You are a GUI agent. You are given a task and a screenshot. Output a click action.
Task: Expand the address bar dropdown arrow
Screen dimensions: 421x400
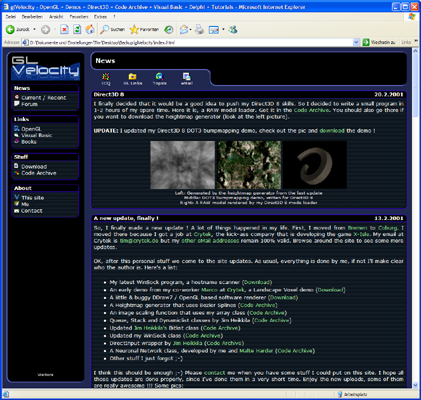click(x=356, y=42)
